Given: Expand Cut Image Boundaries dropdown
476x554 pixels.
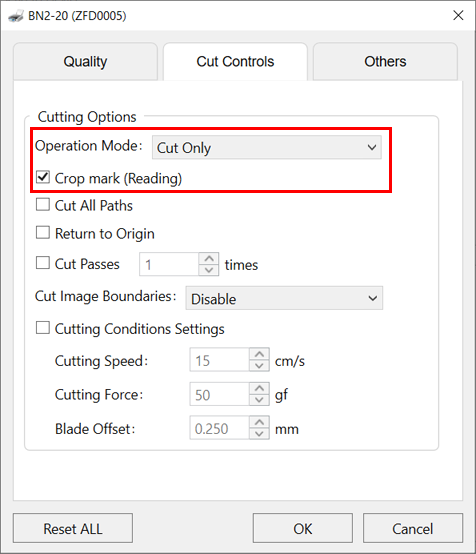Looking at the screenshot, I should 284,298.
